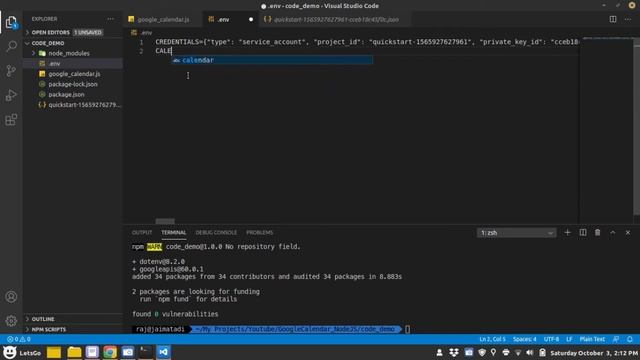Click the volume tray icon
Screen dimensions: 640x360
pyautogui.click(x=529, y=352)
